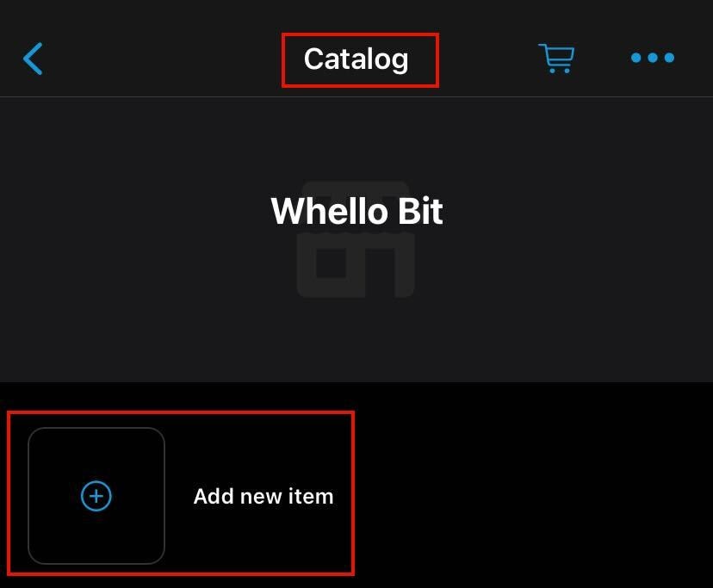This screenshot has height=588, width=713.
Task: Click the Catalog title in header
Action: (x=356, y=59)
